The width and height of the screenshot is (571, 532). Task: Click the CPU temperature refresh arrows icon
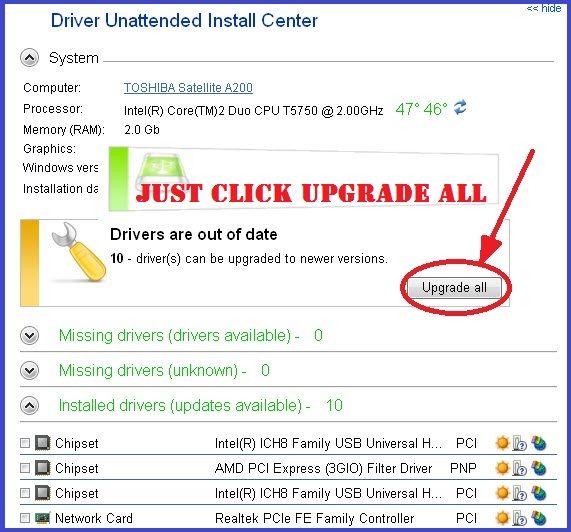[x=460, y=108]
